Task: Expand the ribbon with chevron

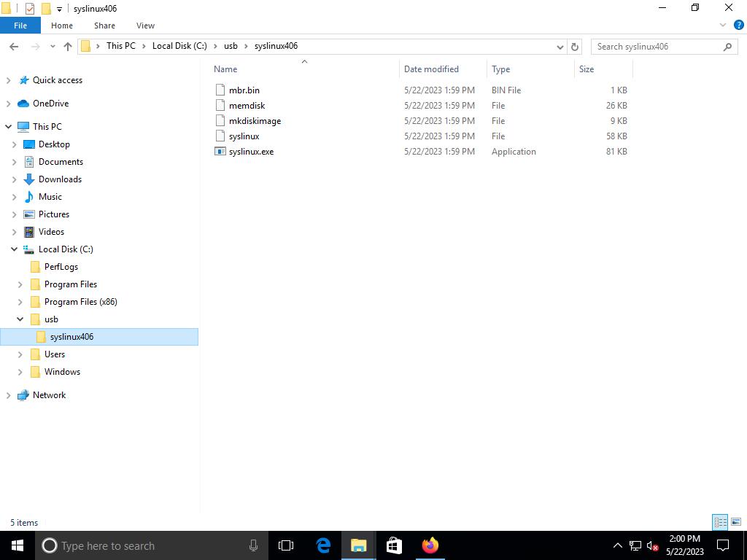Action: tap(723, 25)
